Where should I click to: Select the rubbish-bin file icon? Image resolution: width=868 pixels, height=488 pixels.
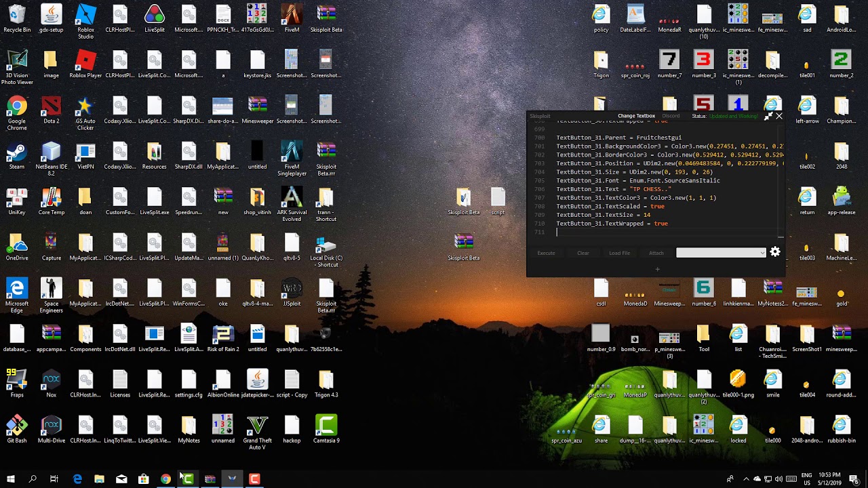click(x=842, y=429)
